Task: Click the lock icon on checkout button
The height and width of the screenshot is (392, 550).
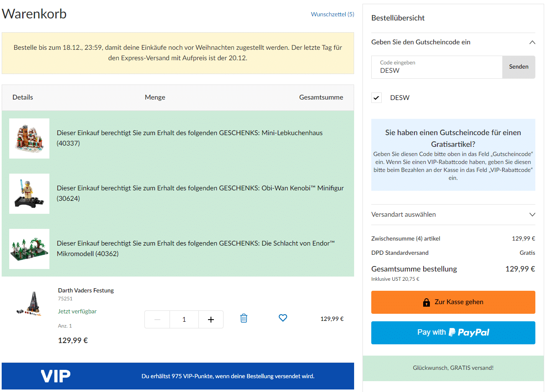Action: [427, 302]
